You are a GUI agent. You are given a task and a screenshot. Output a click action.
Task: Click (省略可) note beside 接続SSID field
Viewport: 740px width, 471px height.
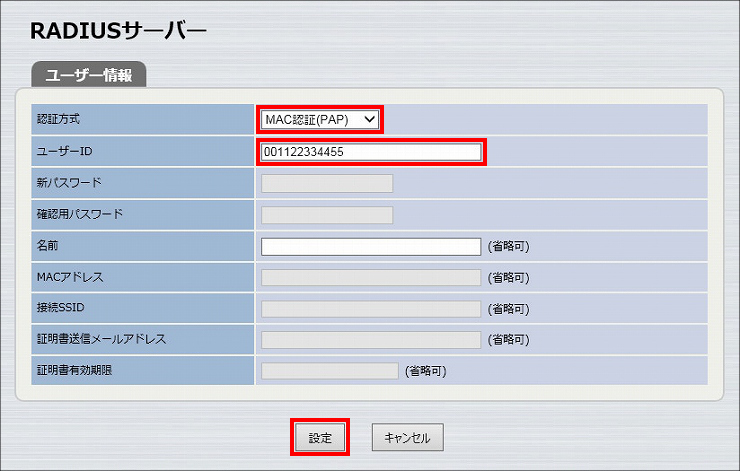509,309
